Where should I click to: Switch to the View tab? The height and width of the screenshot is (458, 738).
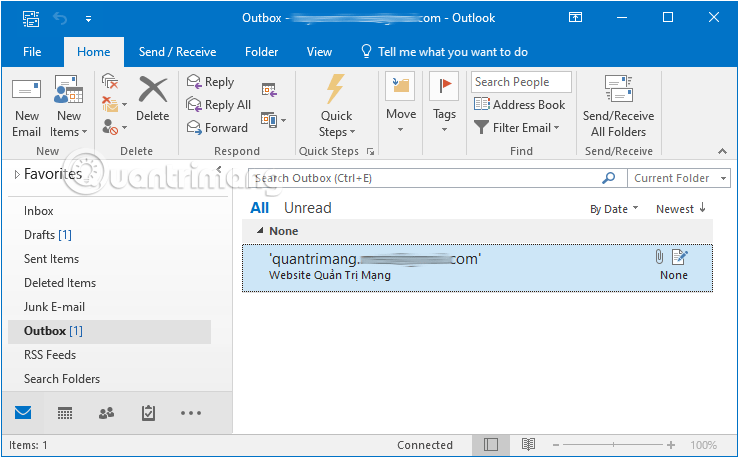[x=319, y=52]
